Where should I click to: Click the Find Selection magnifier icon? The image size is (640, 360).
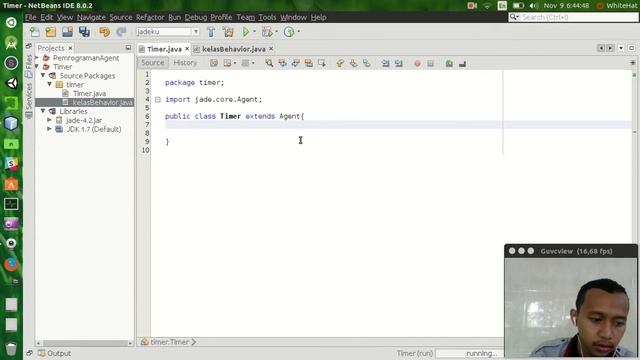tap(269, 63)
